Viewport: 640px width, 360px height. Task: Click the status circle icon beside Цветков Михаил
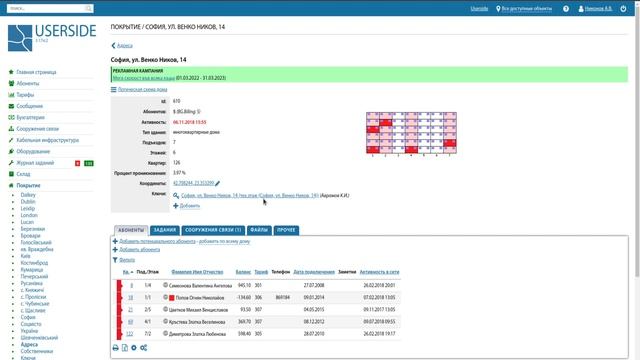click(165, 309)
